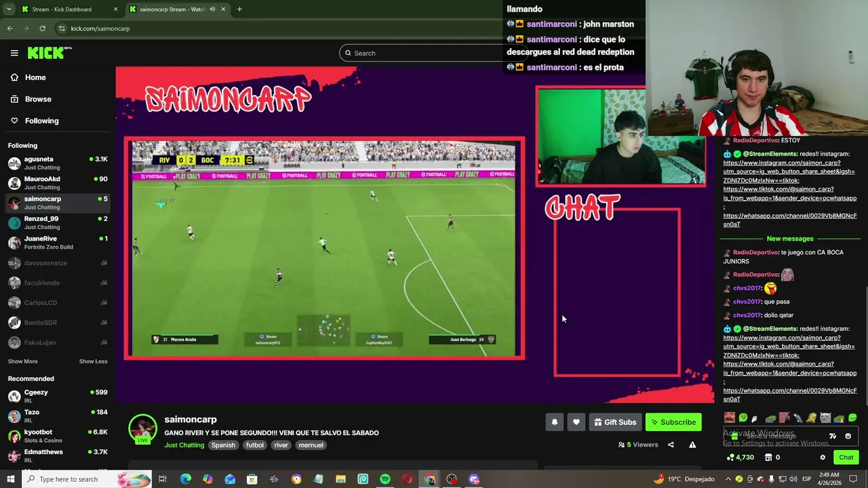Open offline channel davooxeneize
The height and width of the screenshot is (488, 868).
tap(58, 263)
